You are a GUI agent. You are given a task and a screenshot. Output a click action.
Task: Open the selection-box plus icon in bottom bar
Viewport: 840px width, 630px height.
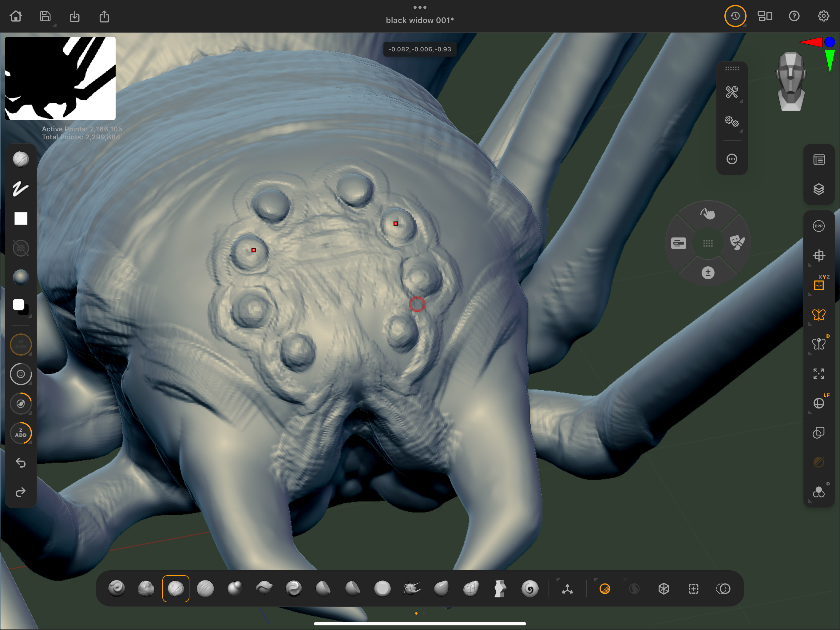(x=693, y=588)
